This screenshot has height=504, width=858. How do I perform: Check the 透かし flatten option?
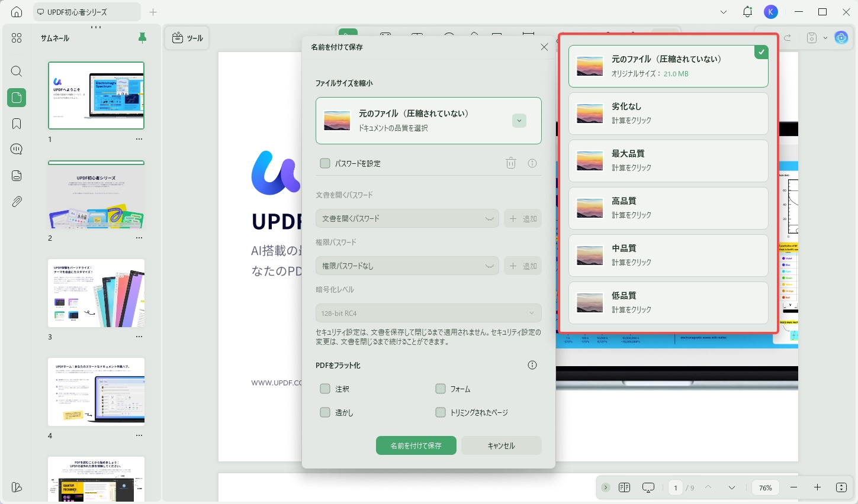click(x=325, y=412)
